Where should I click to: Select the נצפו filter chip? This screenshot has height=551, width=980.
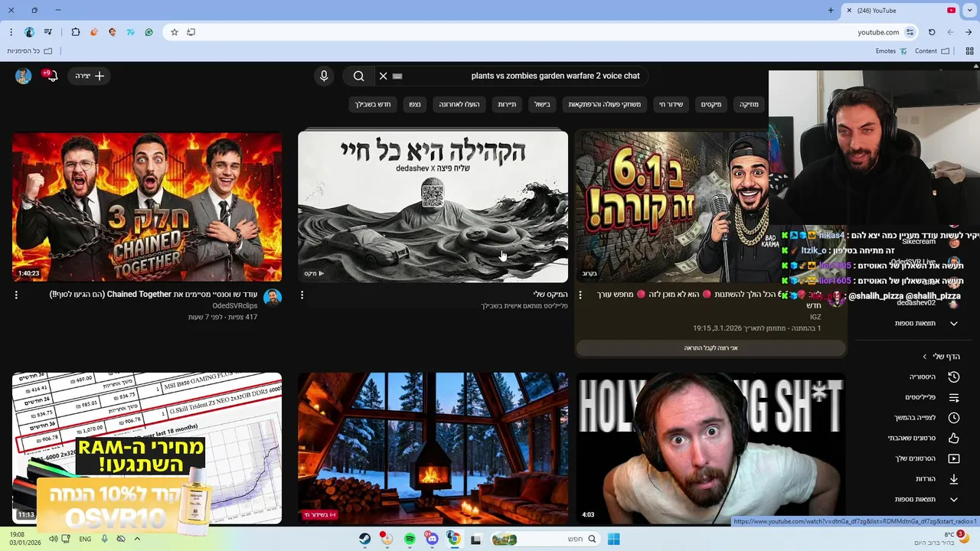click(x=415, y=104)
